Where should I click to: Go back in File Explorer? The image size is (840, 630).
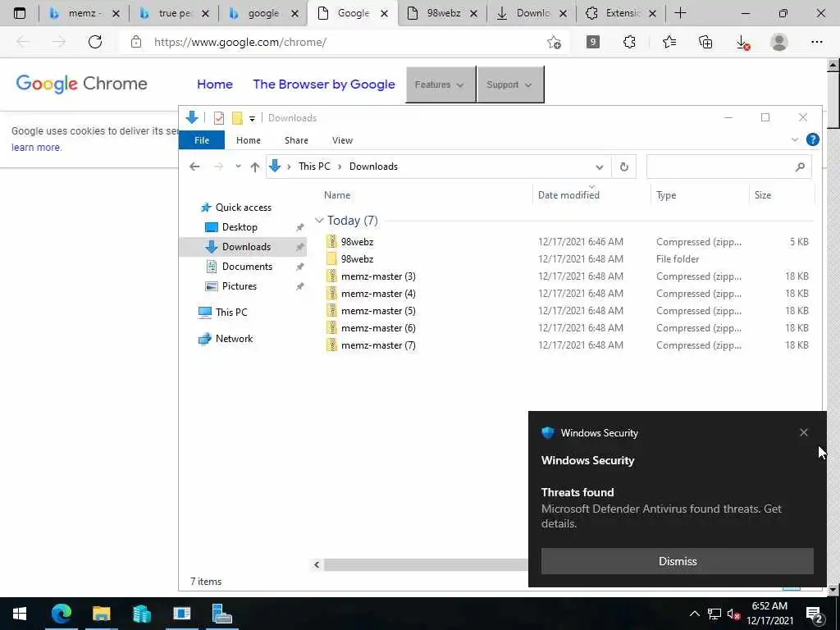[194, 167]
